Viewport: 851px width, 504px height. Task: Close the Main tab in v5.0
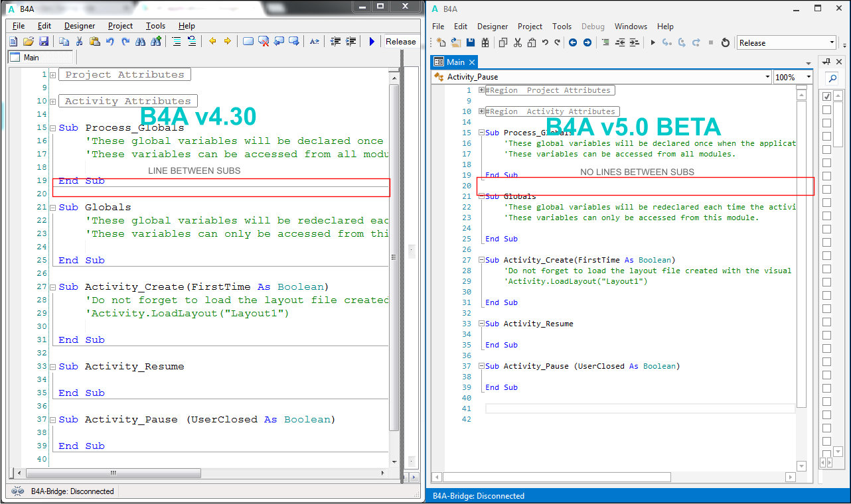(x=472, y=62)
